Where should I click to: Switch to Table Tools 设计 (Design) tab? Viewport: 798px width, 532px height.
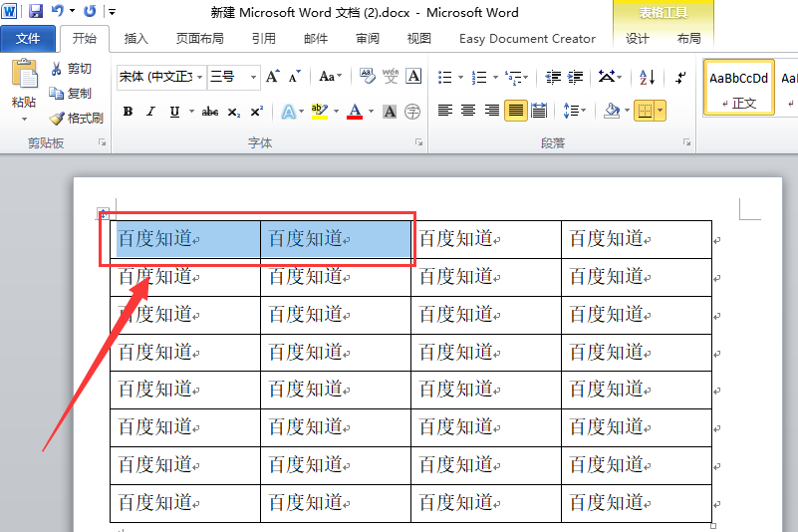[638, 39]
